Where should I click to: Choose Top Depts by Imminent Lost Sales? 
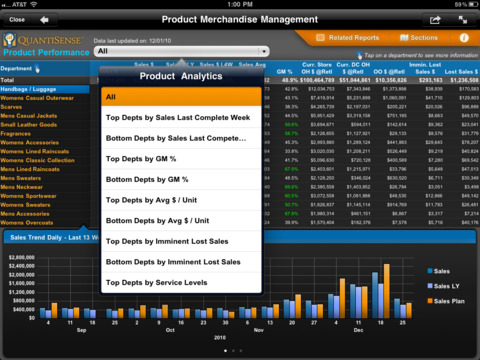pyautogui.click(x=181, y=241)
